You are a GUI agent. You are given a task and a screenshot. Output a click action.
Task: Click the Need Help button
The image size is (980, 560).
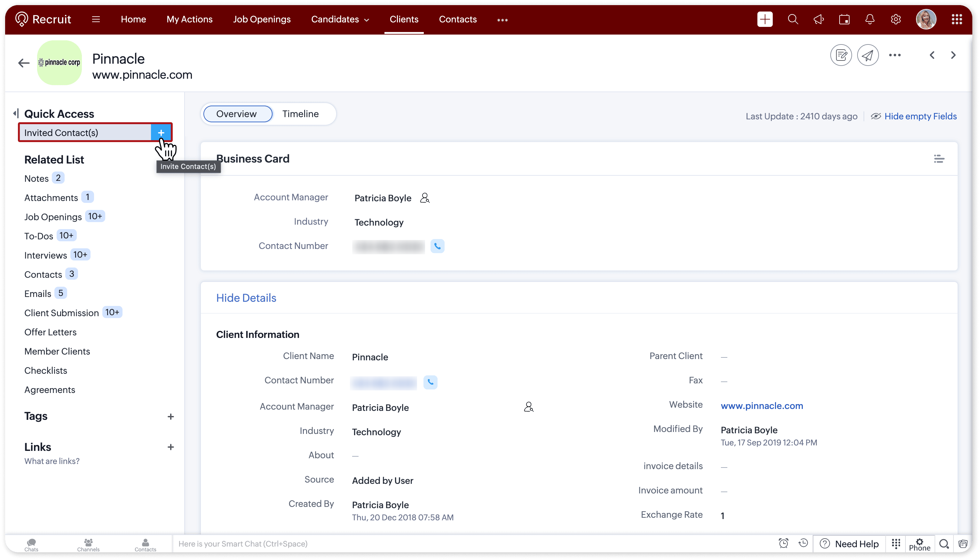pyautogui.click(x=849, y=544)
